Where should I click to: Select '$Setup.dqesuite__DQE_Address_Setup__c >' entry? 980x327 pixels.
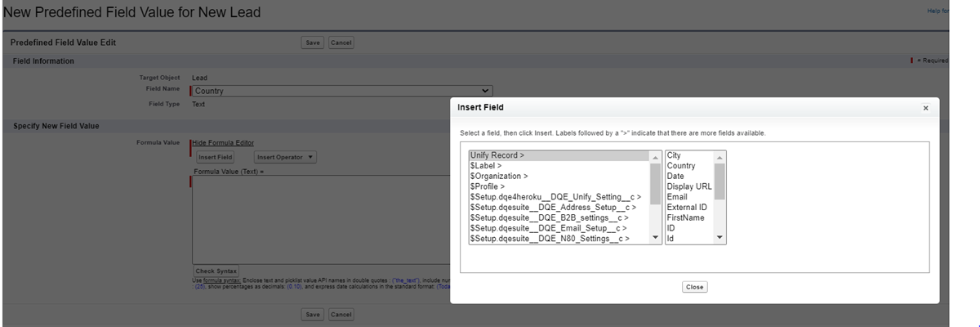(x=559, y=208)
